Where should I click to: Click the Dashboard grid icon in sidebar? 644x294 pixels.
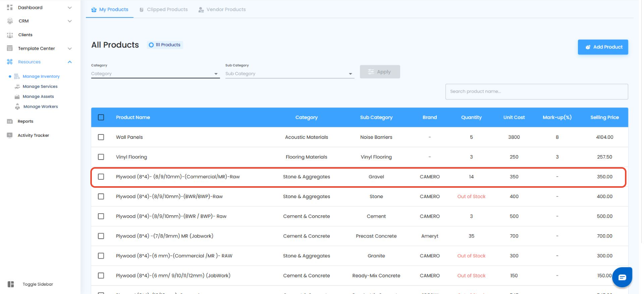tap(10, 8)
